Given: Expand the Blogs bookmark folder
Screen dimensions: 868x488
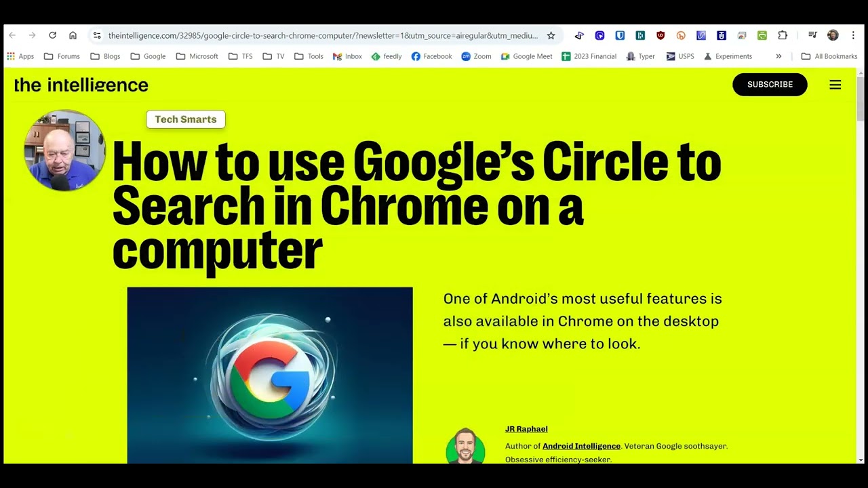Looking at the screenshot, I should click(x=105, y=56).
